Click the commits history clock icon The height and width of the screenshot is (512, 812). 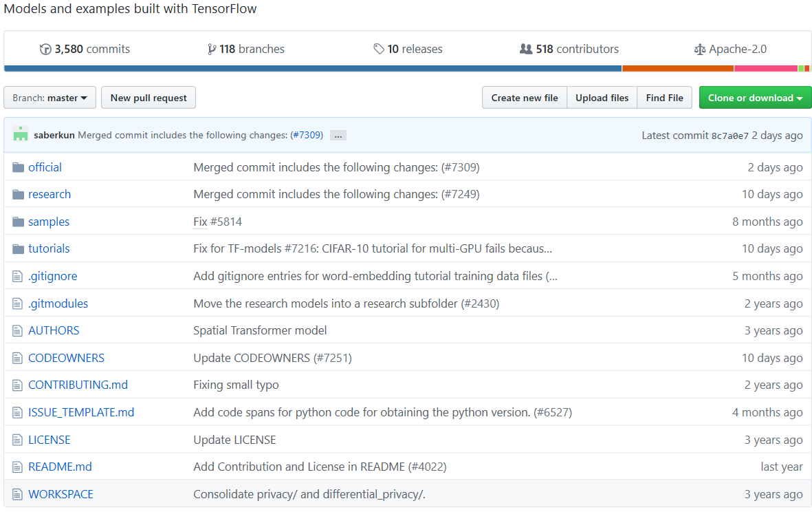point(45,50)
